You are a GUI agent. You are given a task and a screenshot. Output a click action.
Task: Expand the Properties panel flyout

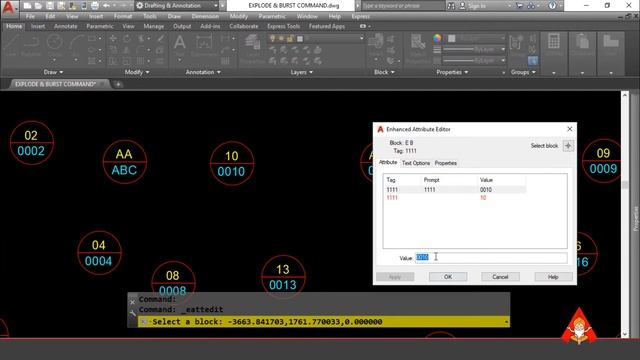[452, 72]
